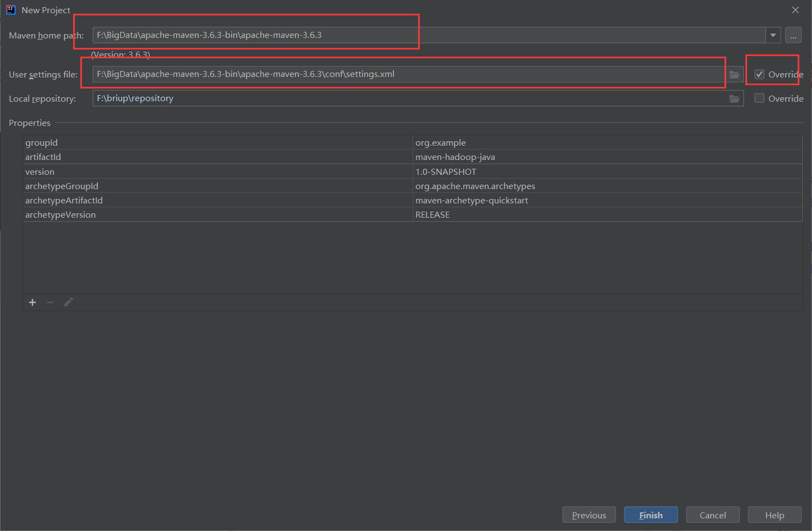Click the IntelliJ IDEA logo in the title bar
This screenshot has height=531, width=812.
[11, 9]
